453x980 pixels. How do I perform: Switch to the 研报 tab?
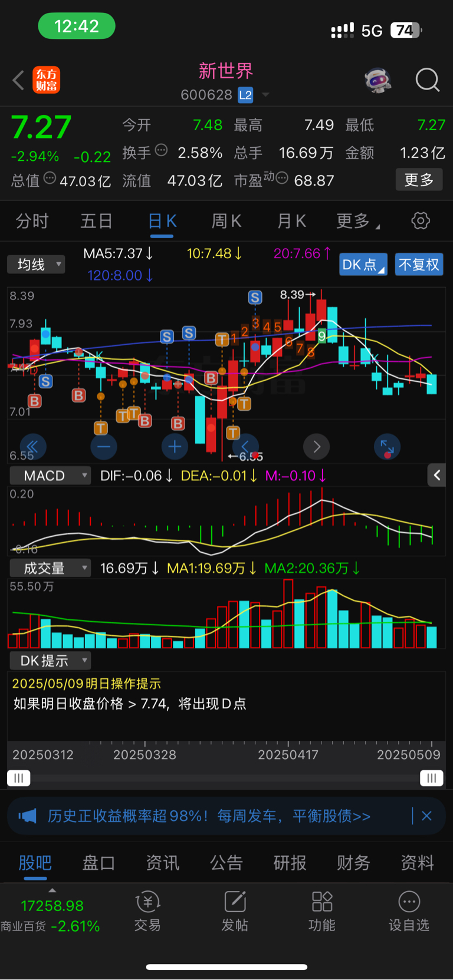tap(290, 863)
